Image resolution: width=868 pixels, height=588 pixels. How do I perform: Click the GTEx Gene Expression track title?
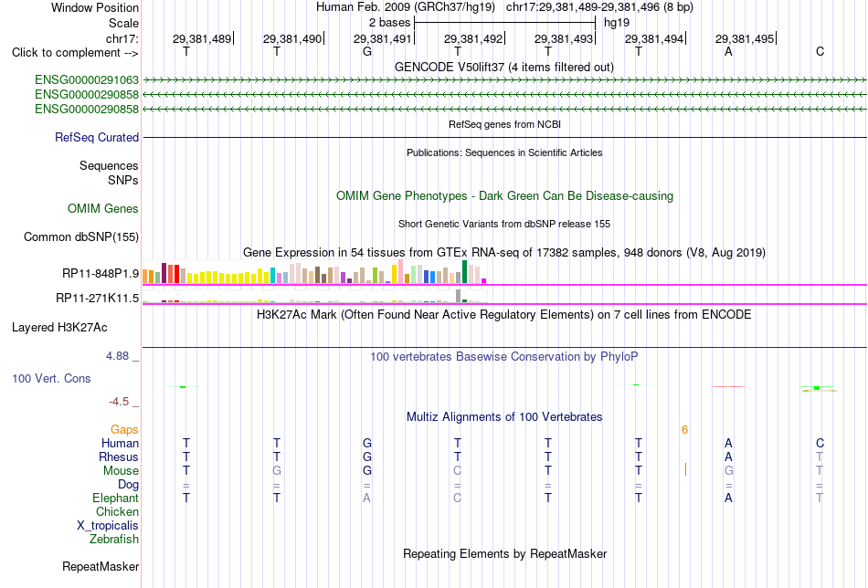pos(504,252)
